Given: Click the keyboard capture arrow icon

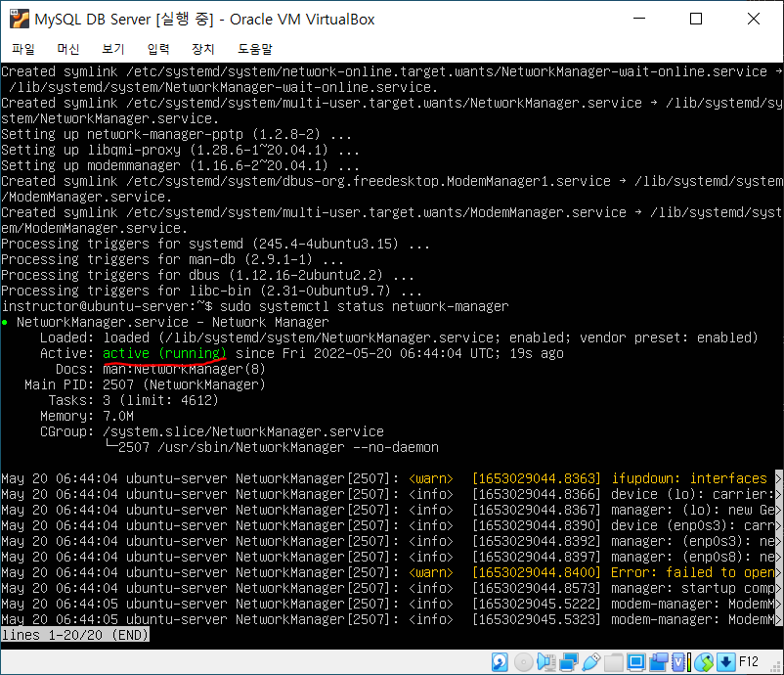Looking at the screenshot, I should (725, 662).
